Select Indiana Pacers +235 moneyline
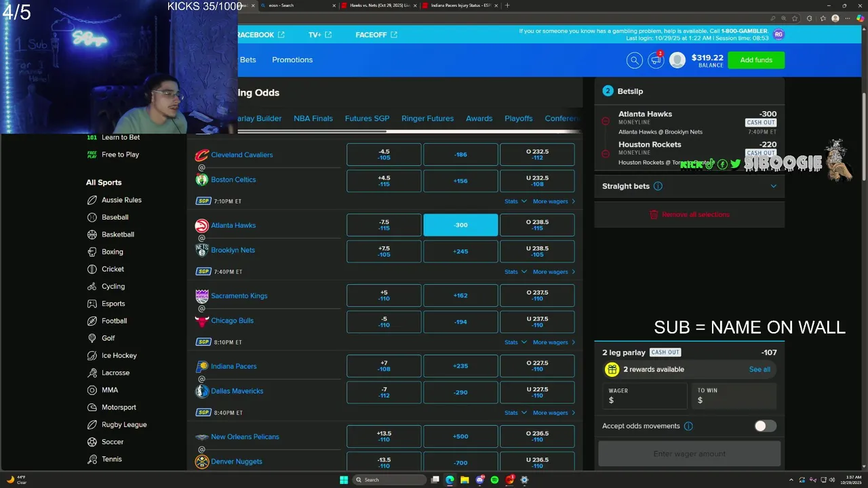The height and width of the screenshot is (488, 868). [460, 366]
